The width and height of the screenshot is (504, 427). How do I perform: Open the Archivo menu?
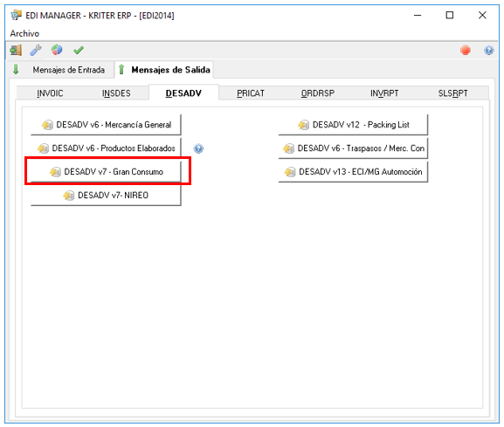coord(24,33)
